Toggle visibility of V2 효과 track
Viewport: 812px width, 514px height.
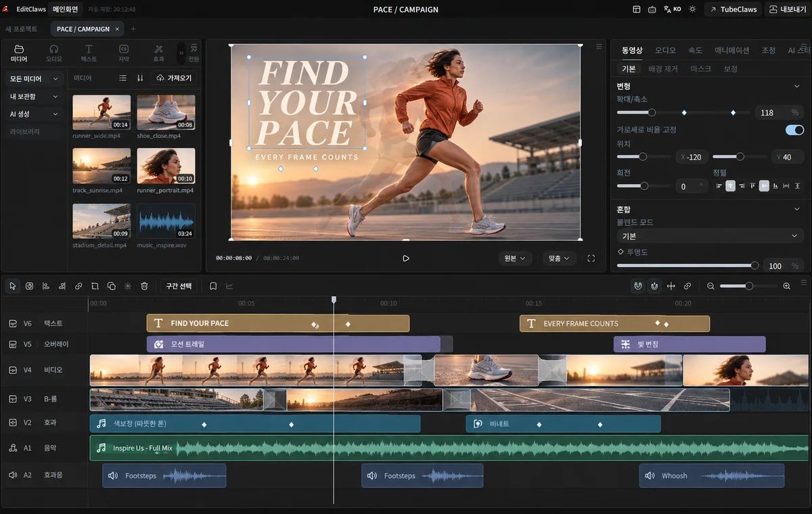click(x=13, y=423)
